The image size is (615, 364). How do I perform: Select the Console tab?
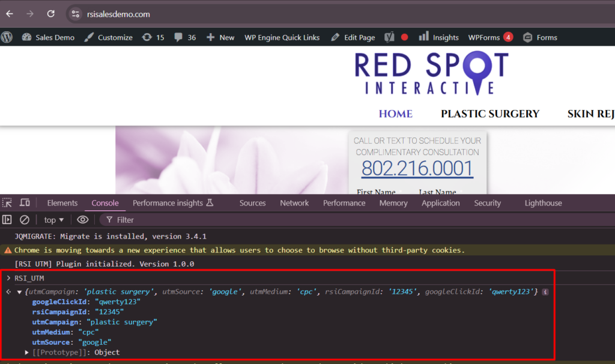(105, 203)
